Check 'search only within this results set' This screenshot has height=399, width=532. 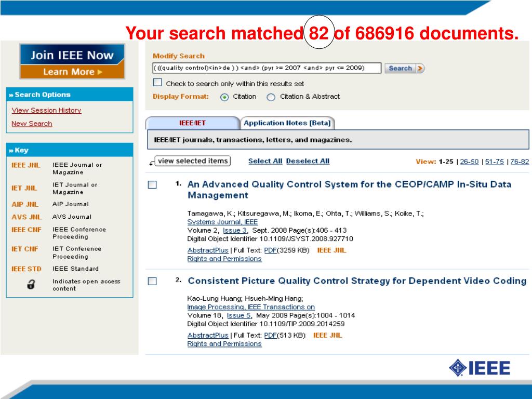click(x=157, y=83)
